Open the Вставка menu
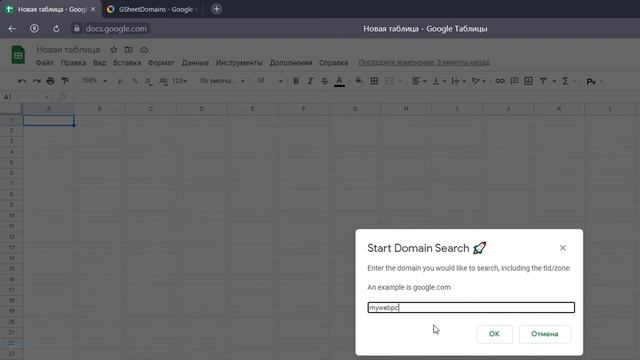The width and height of the screenshot is (640, 360). tap(127, 62)
